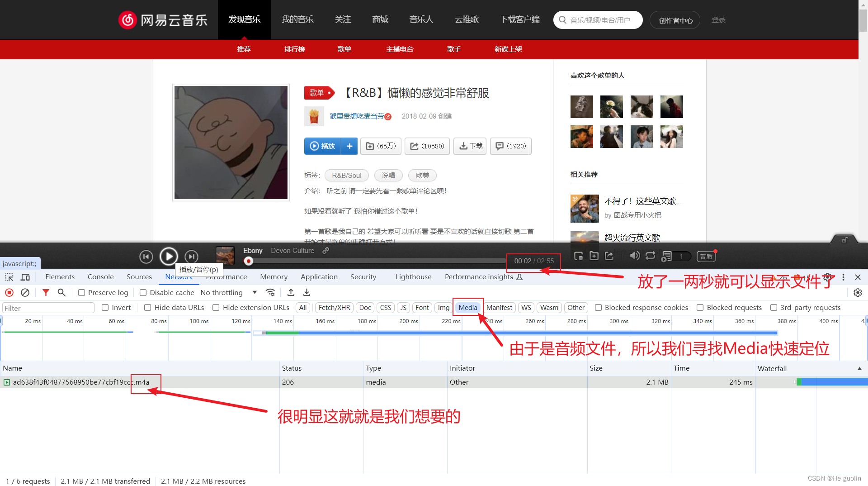Filter by the WS type

(x=526, y=308)
